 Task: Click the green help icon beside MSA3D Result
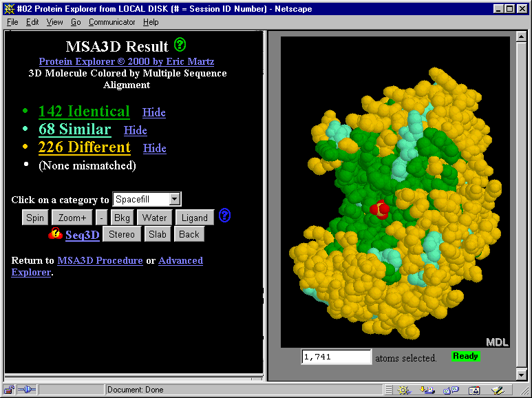pyautogui.click(x=180, y=45)
